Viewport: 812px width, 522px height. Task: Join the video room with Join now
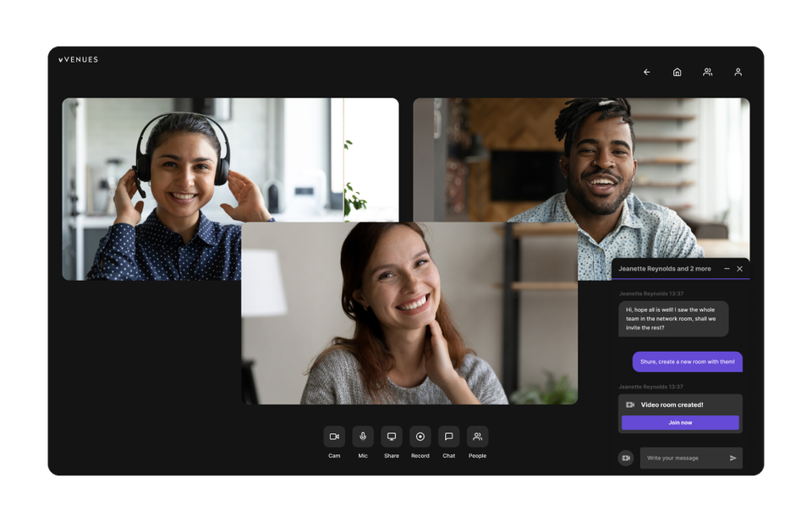[x=680, y=422]
